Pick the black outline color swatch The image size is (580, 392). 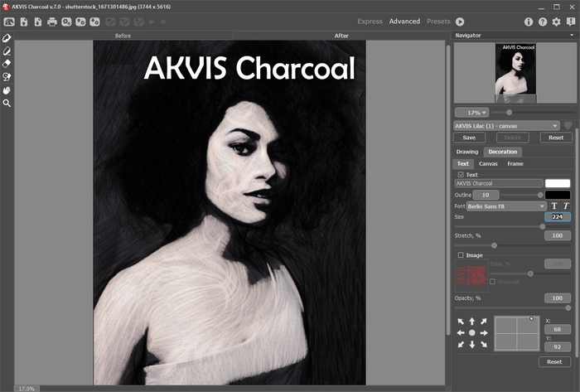tap(558, 195)
